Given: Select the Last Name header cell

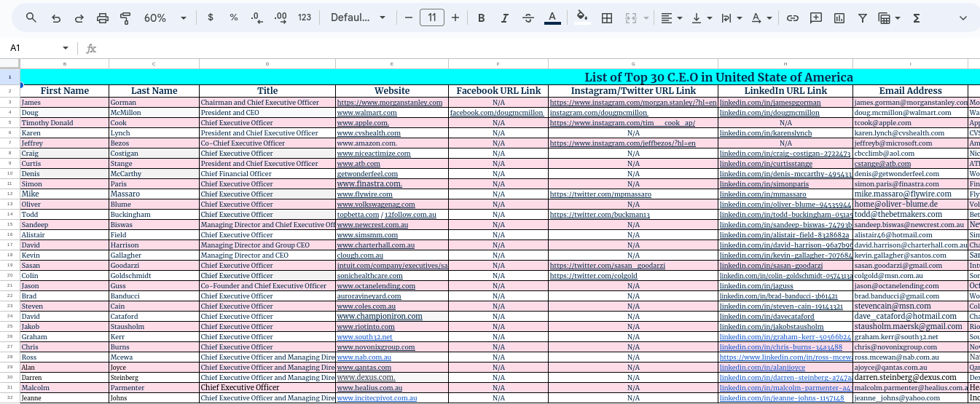Looking at the screenshot, I should 154,91.
